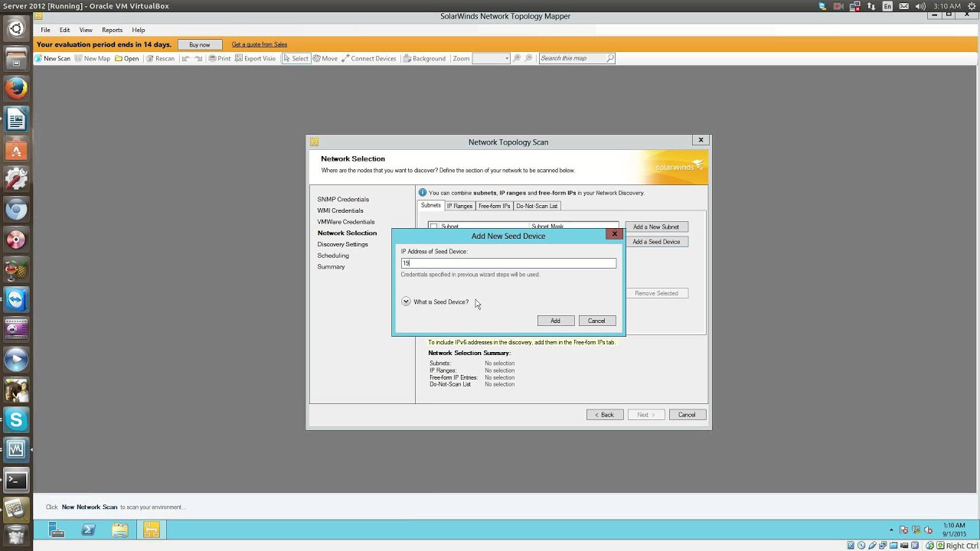Switch to the Free-form IPs tab
Image resolution: width=980 pixels, height=551 pixels.
coord(494,206)
